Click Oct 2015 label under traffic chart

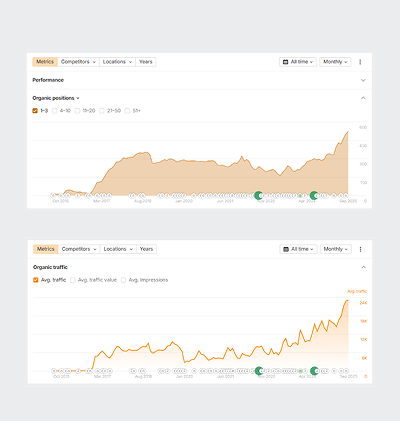coord(61,376)
